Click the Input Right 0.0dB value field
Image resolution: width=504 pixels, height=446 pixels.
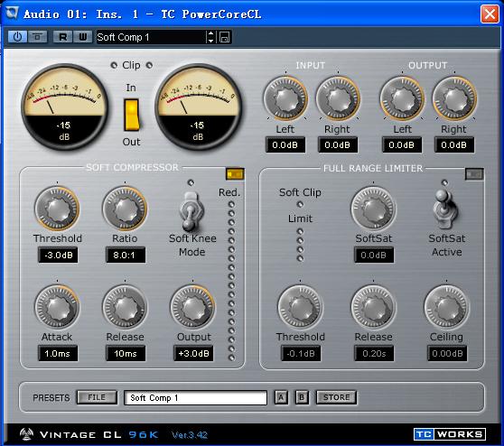(338, 145)
